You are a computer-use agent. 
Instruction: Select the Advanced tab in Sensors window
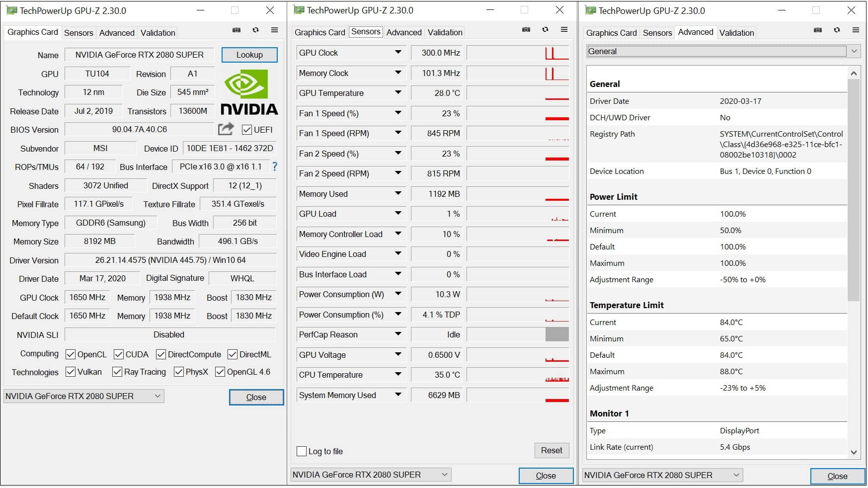(x=403, y=32)
